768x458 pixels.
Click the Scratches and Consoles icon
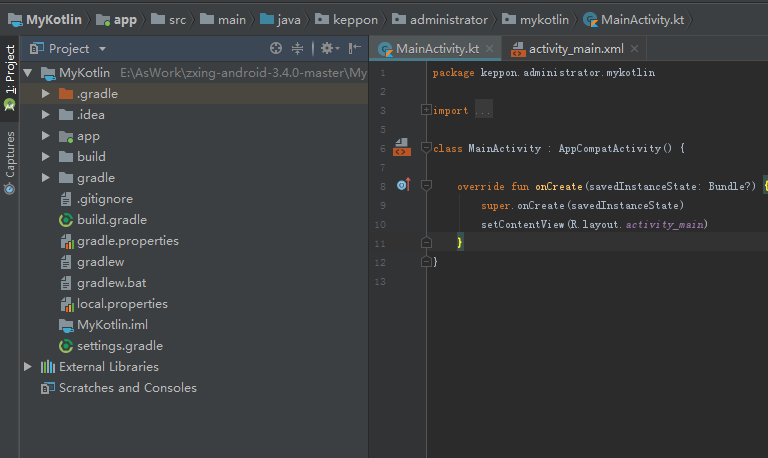[48, 388]
